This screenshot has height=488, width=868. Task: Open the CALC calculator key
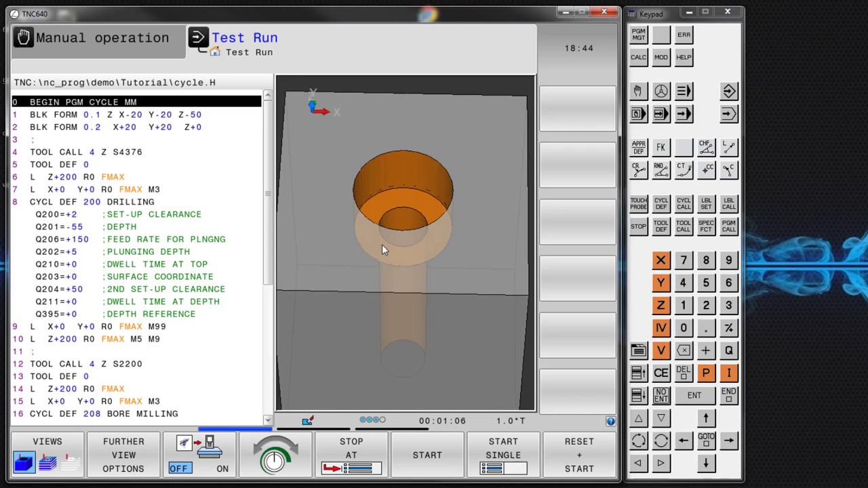(638, 57)
